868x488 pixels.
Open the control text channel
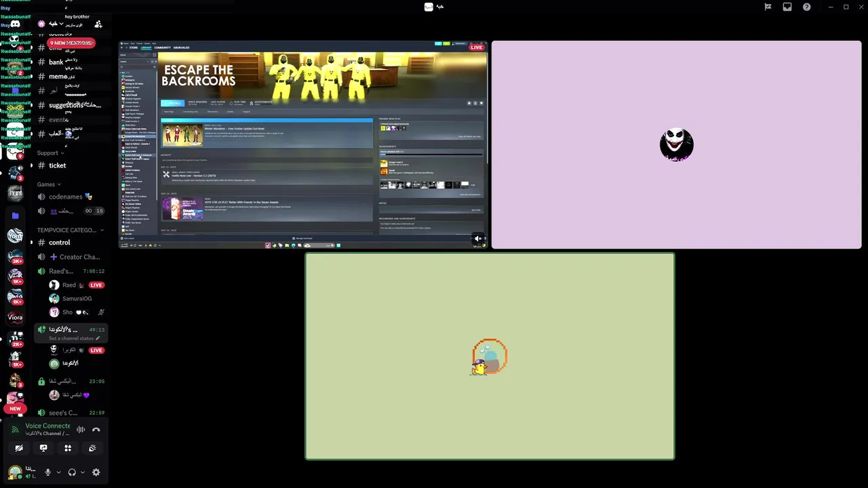click(70, 243)
